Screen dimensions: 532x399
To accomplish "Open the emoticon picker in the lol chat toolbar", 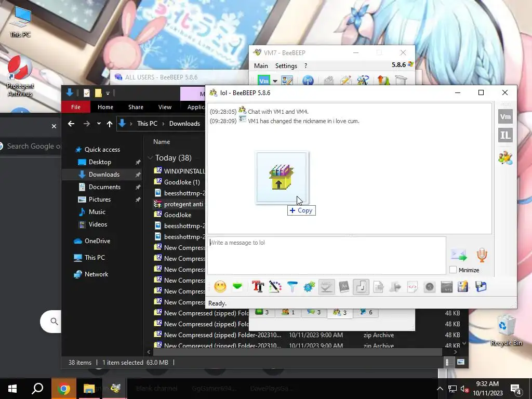I will 220,287.
